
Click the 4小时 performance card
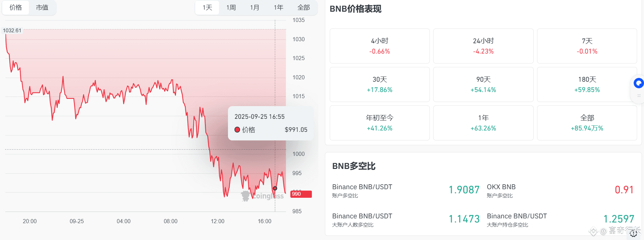[x=380, y=46]
